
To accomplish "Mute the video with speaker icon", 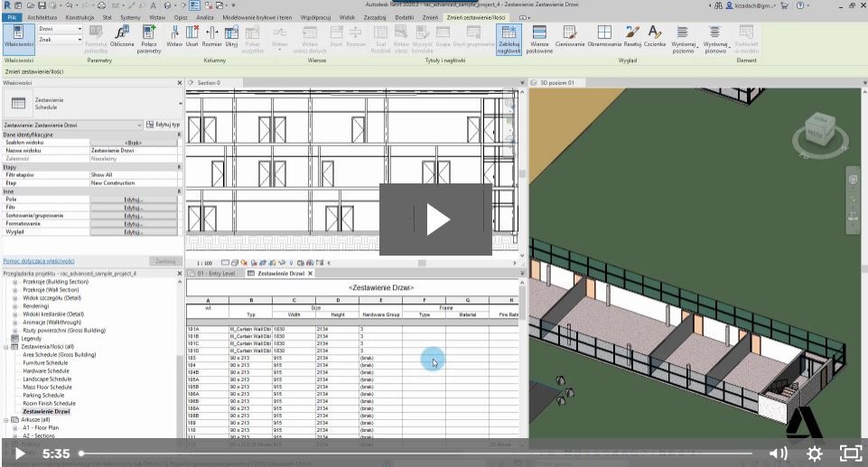I will tap(779, 453).
